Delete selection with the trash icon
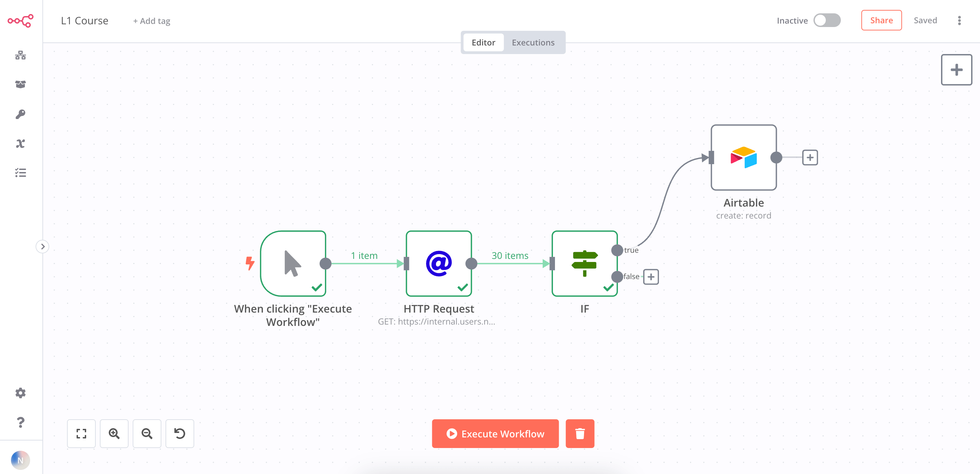Viewport: 980px width, 474px height. click(x=580, y=434)
